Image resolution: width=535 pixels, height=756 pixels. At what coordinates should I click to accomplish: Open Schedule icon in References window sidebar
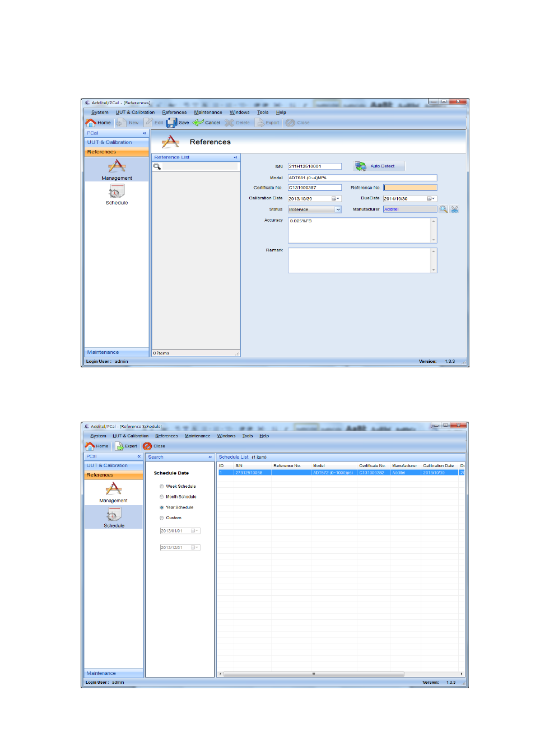tap(117, 192)
